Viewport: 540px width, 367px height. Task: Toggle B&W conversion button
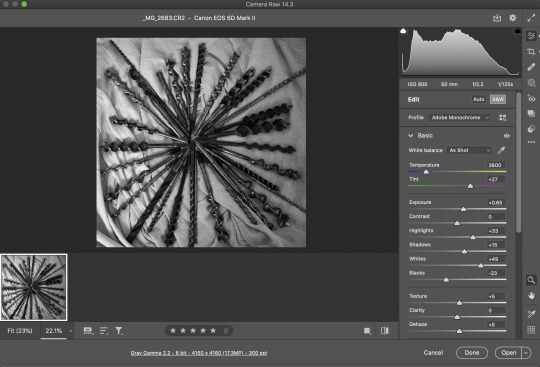point(498,99)
